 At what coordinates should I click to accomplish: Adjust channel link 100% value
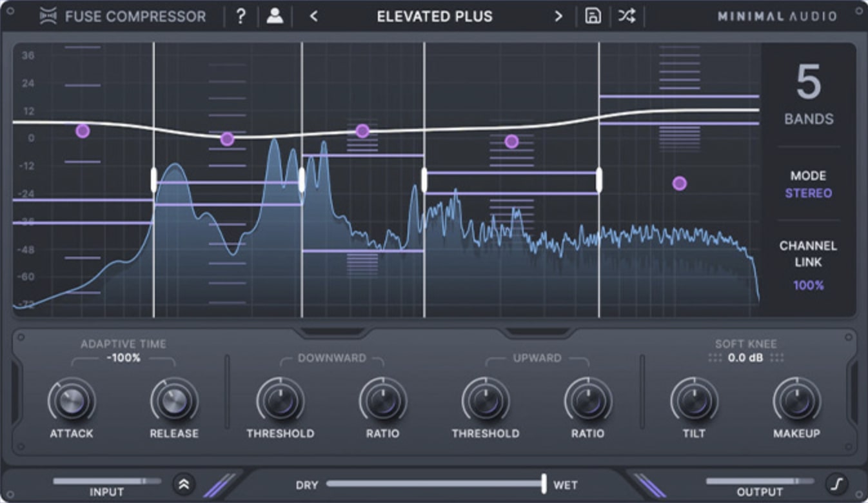pos(809,285)
